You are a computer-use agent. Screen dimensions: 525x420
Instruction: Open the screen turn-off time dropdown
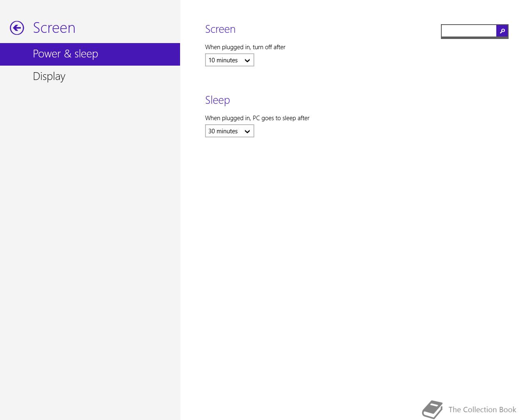pyautogui.click(x=229, y=60)
